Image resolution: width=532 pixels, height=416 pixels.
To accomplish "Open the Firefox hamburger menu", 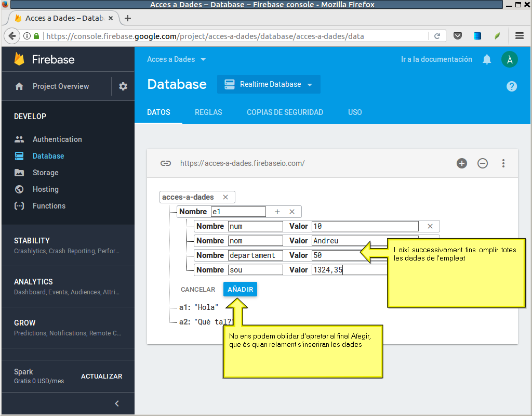I will tap(520, 36).
